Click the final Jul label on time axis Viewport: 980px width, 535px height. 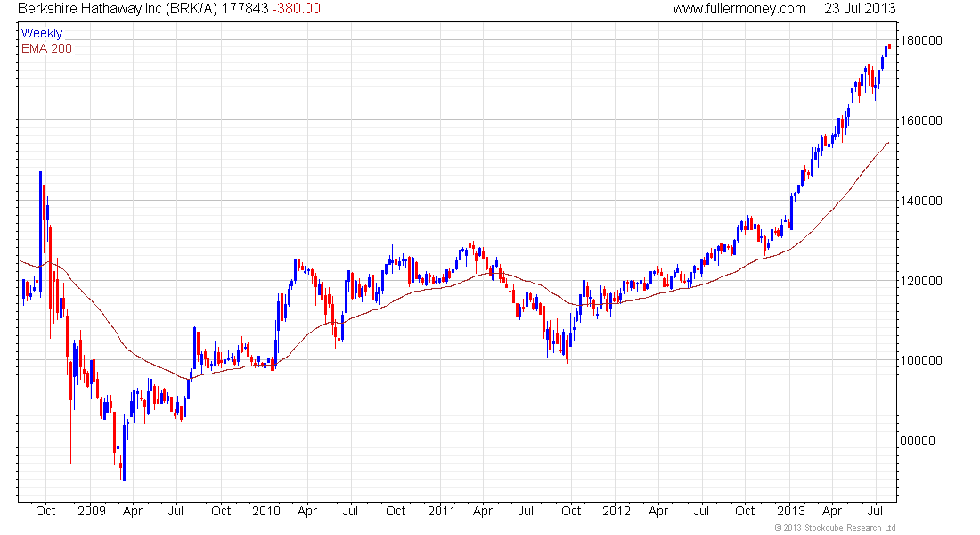point(875,511)
